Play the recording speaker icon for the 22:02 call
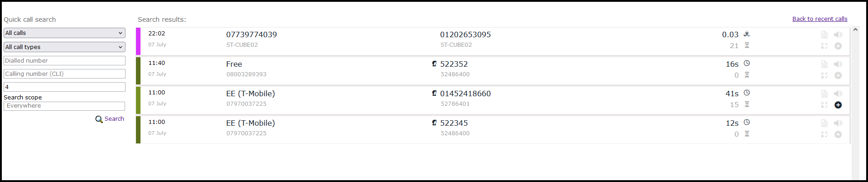Screen dimensions: 868x182 click(838, 34)
